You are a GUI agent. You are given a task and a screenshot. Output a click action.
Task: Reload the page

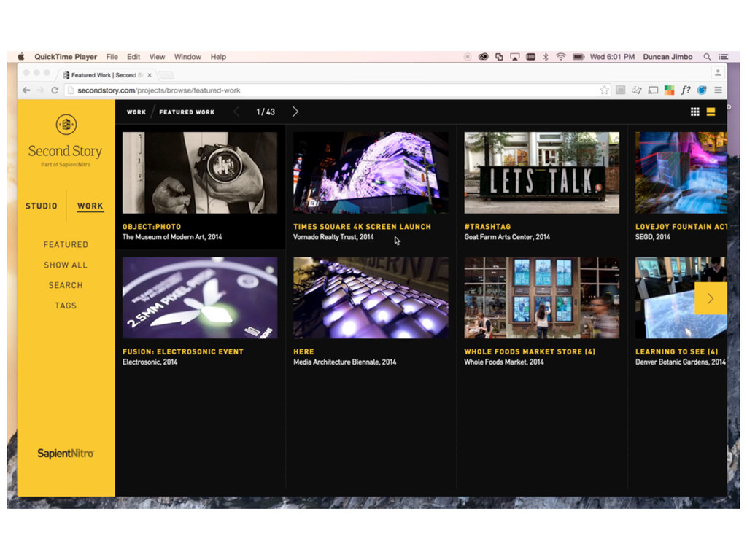tap(55, 90)
